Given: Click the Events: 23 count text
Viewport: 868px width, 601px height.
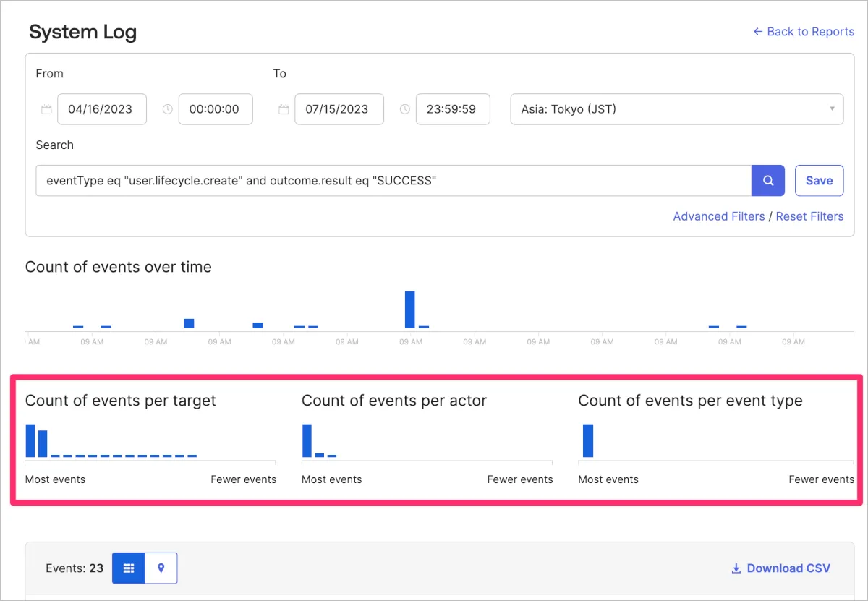Looking at the screenshot, I should [75, 568].
